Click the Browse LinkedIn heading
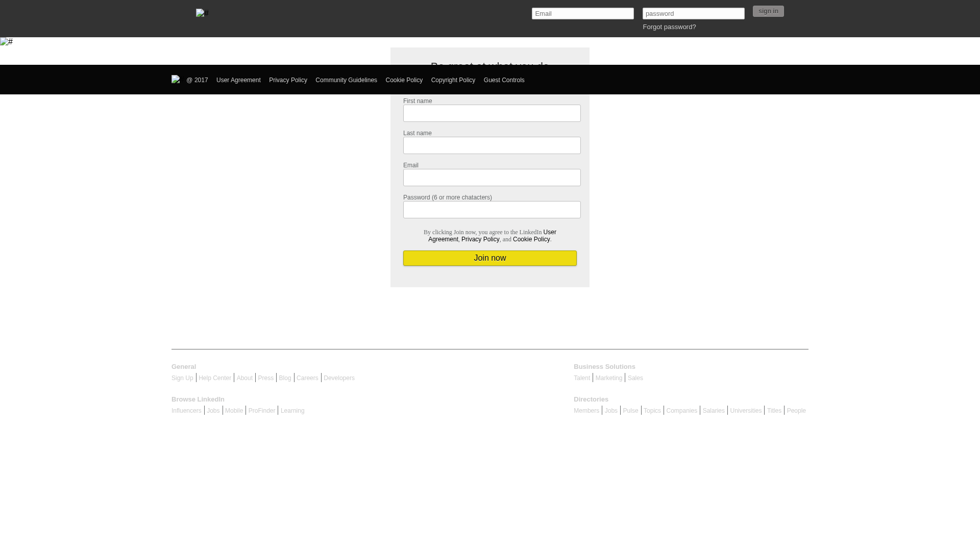980x551 pixels. [198, 399]
